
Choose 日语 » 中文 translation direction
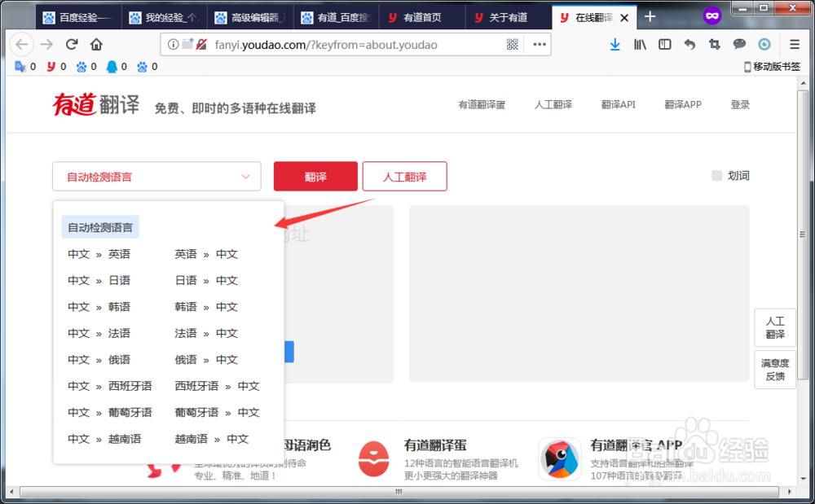pos(206,281)
